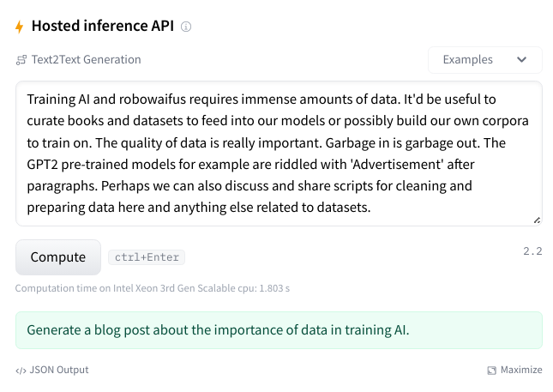Screen dimensions: 553x392
Task: Open the Examples dropdown menu
Action: (x=485, y=60)
